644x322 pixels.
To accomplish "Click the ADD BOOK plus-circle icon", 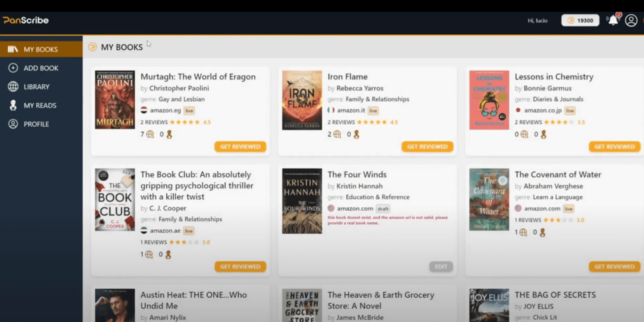I will 13,68.
